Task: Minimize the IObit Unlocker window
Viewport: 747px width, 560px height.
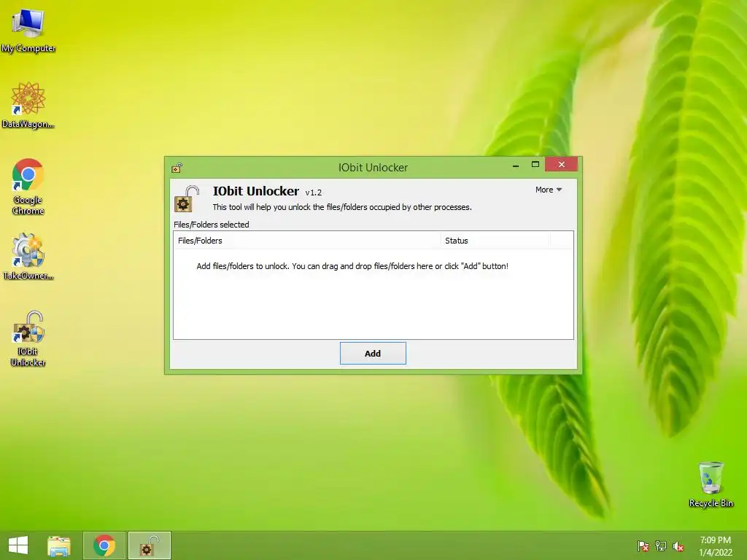Action: [516, 166]
